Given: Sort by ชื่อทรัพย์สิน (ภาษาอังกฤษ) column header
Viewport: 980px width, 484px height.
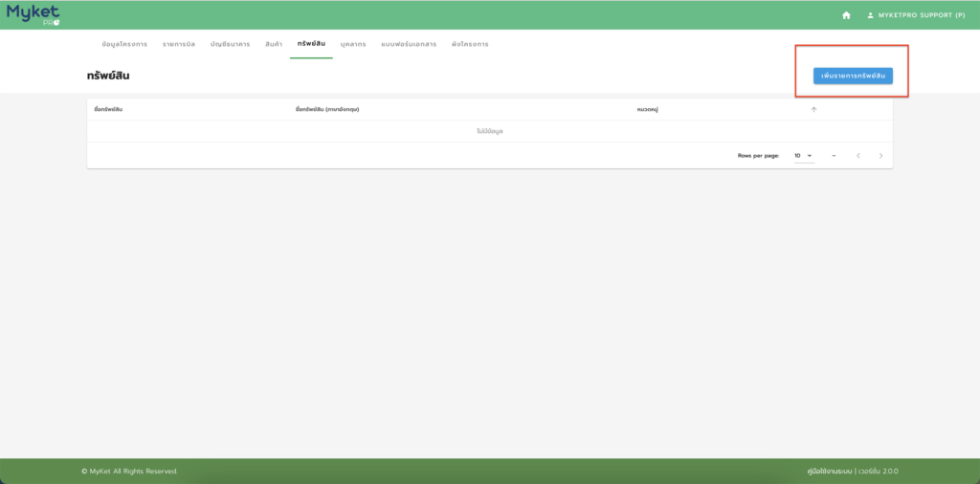Looking at the screenshot, I should pyautogui.click(x=327, y=109).
